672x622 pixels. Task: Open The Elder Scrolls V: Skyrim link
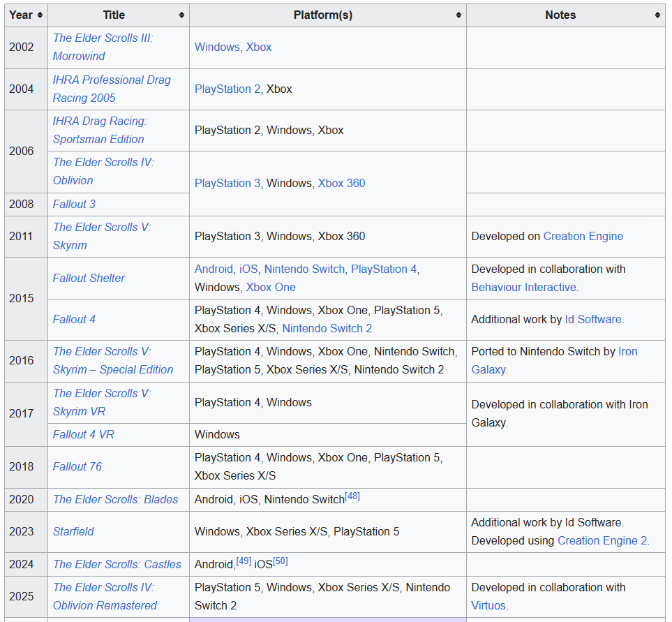coord(102,236)
